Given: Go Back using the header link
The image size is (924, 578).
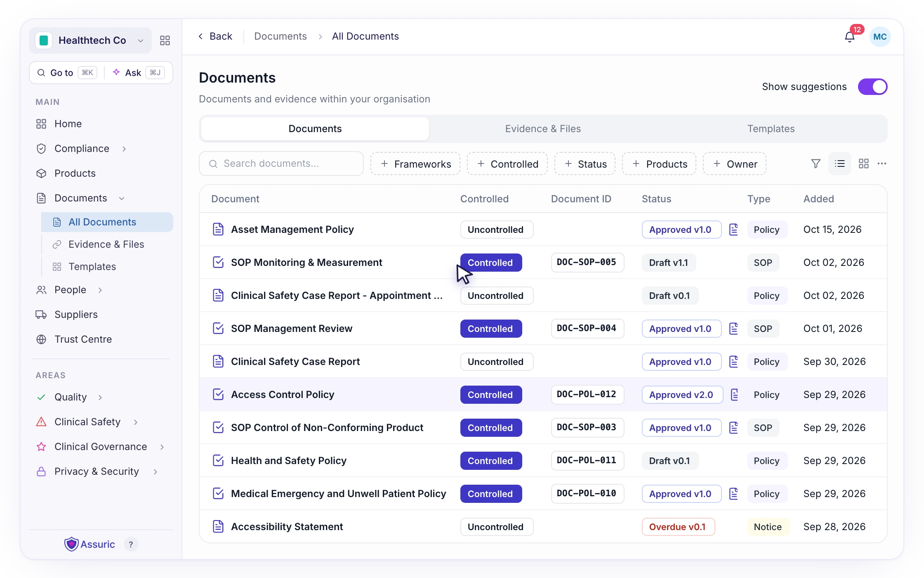Looking at the screenshot, I should 215,36.
